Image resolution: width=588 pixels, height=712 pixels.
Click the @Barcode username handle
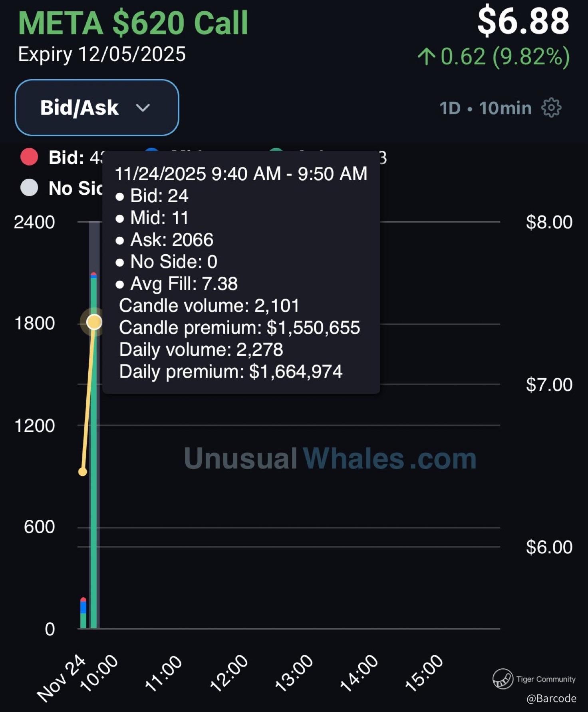(551, 698)
